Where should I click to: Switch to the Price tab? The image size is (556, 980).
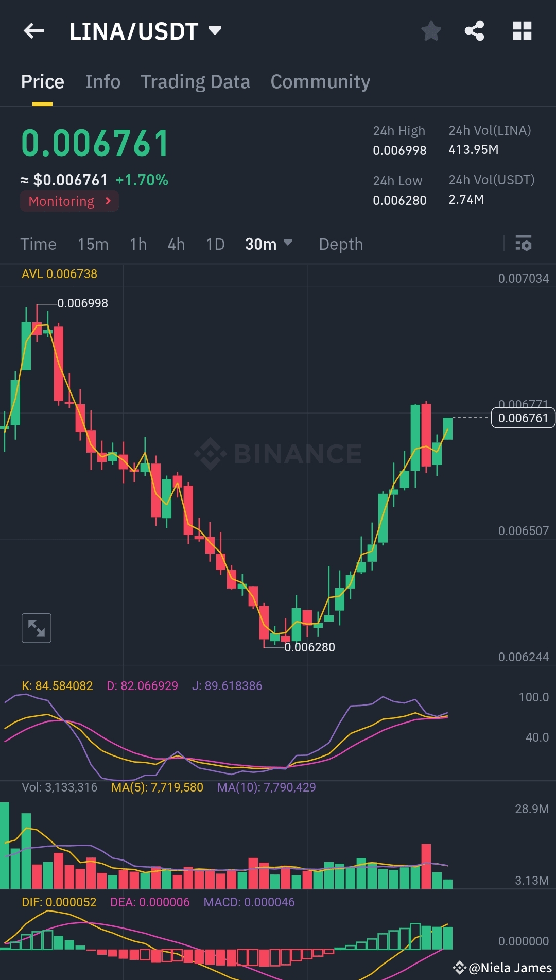pos(43,82)
